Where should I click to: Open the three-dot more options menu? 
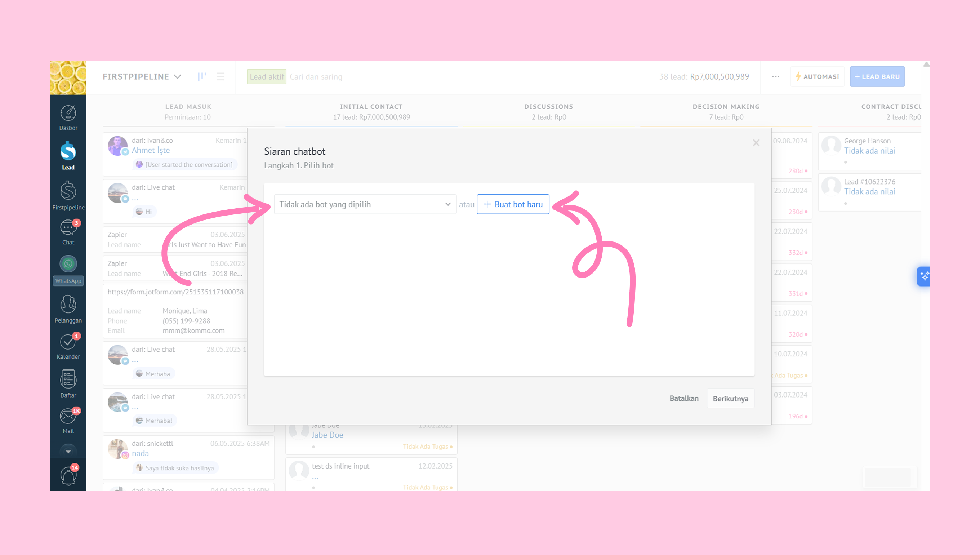[x=775, y=77]
